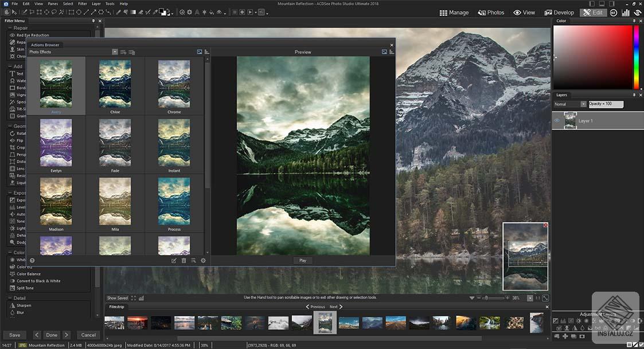Open the Photo Effects category dropdown

click(x=114, y=52)
